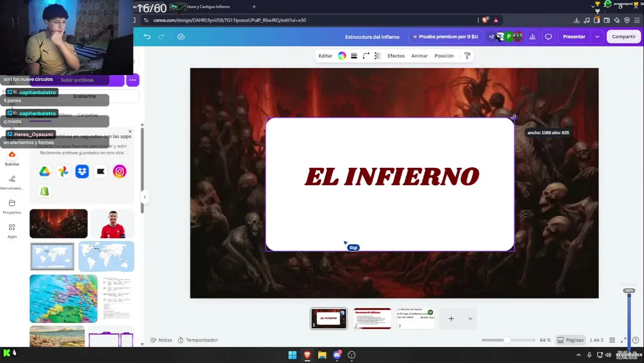Image resolution: width=644 pixels, height=363 pixels.
Task: Open Posición in the floating toolbar
Action: pos(444,56)
